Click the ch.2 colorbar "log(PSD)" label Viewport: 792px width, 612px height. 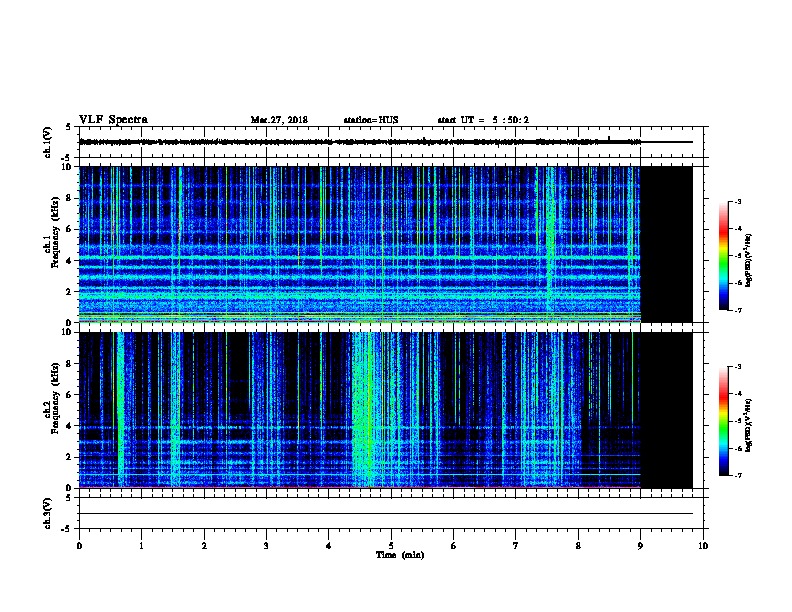tap(749, 426)
